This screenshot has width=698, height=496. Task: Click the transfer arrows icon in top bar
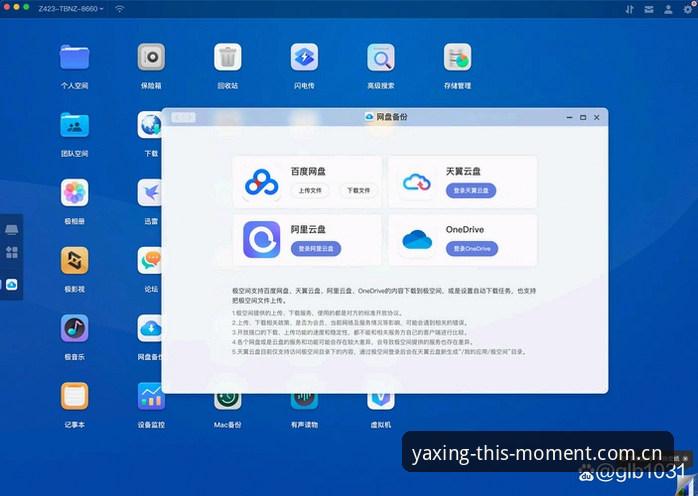coord(629,9)
